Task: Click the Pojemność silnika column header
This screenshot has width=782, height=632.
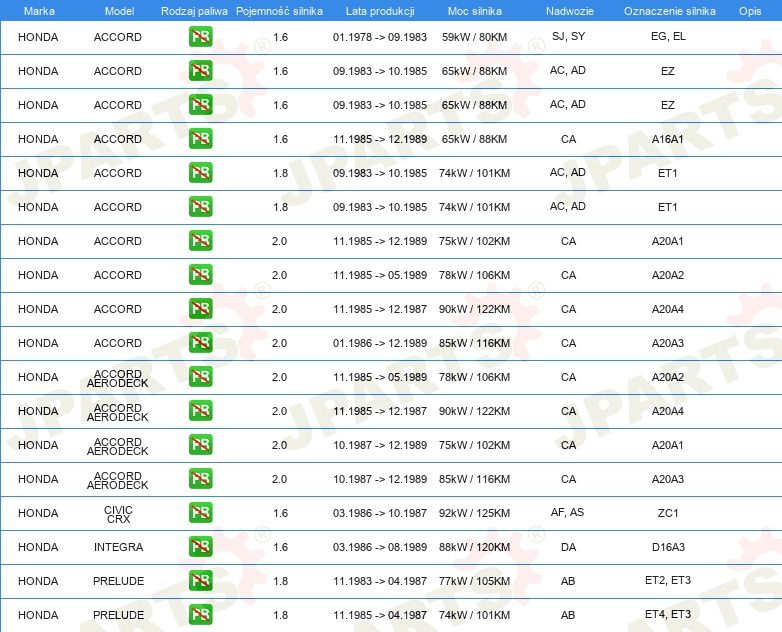Action: point(279,11)
